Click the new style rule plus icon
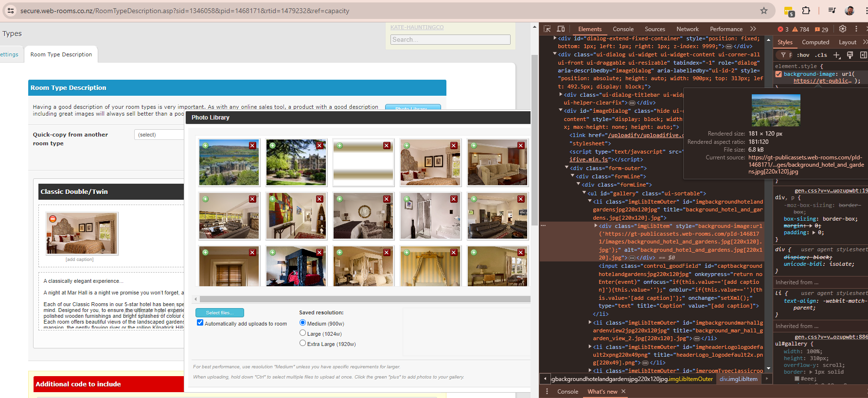This screenshot has height=398, width=868. point(837,55)
